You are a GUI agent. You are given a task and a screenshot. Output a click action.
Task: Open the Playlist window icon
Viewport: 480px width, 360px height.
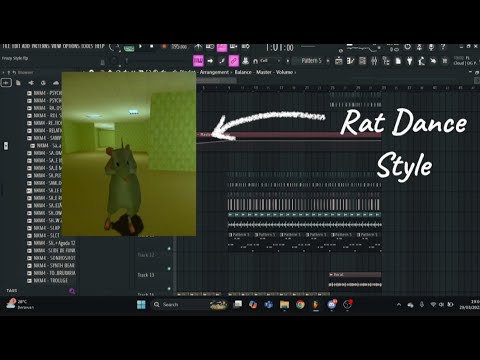coord(339,61)
